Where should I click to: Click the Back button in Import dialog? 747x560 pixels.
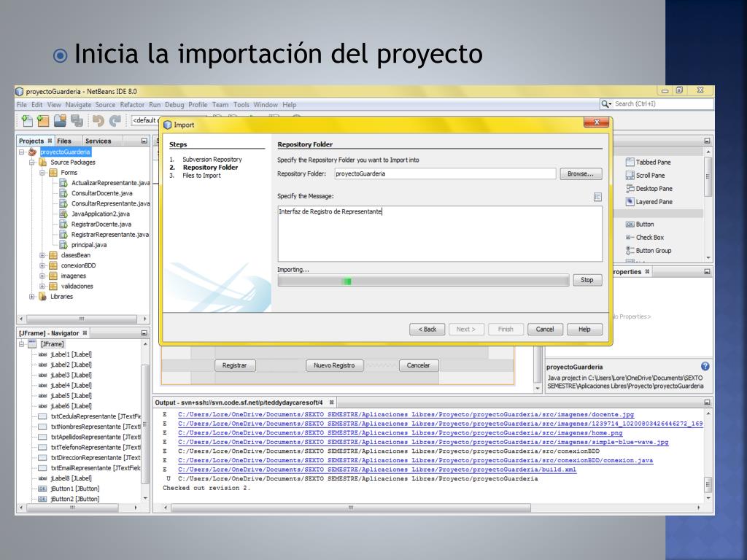tap(427, 329)
